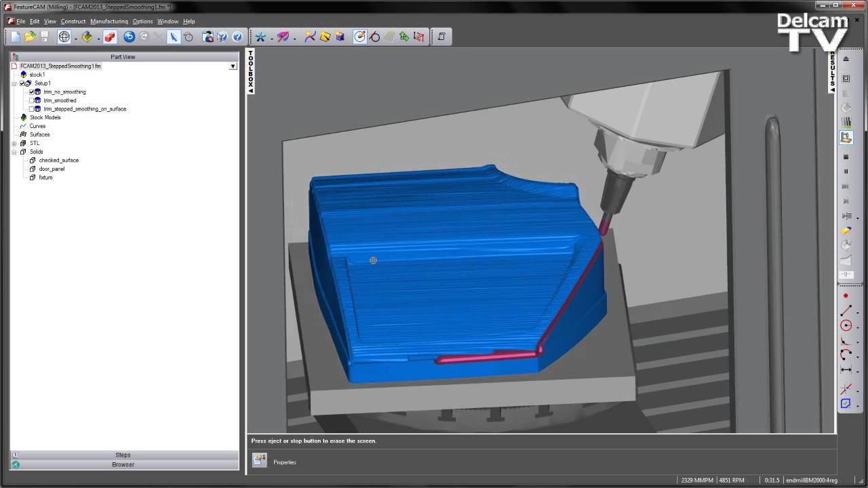Click the layered stock shading icon
Viewport: 868px width, 488px height.
tap(87, 37)
